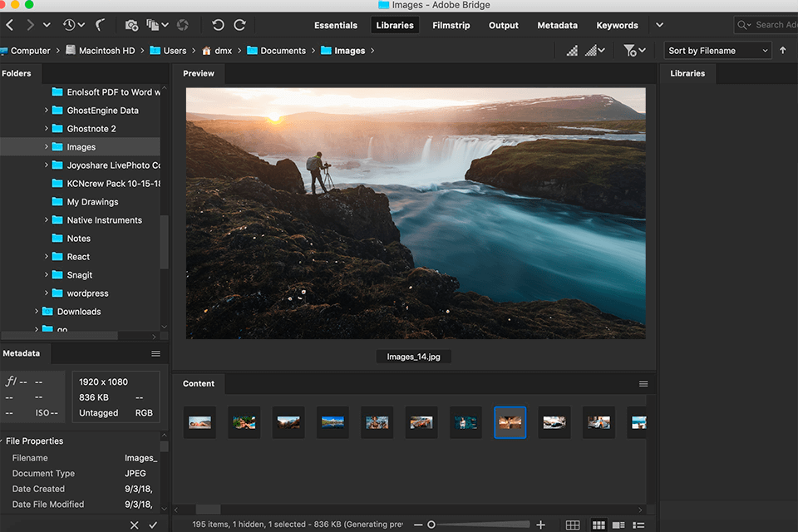
Task: Expand the Joyoshare LivePhoto folder
Action: click(x=47, y=165)
